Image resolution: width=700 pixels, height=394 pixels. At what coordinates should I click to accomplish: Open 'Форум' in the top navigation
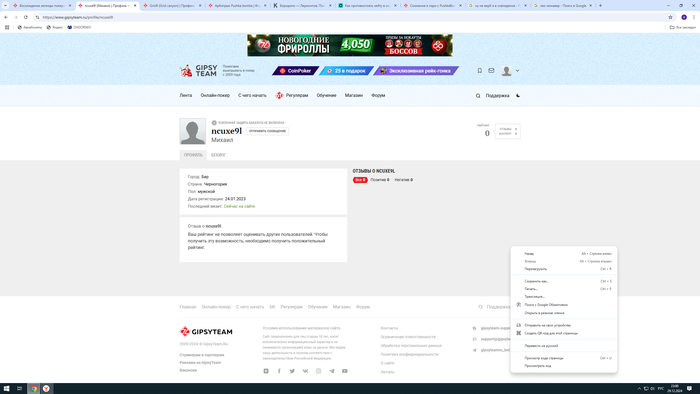378,95
